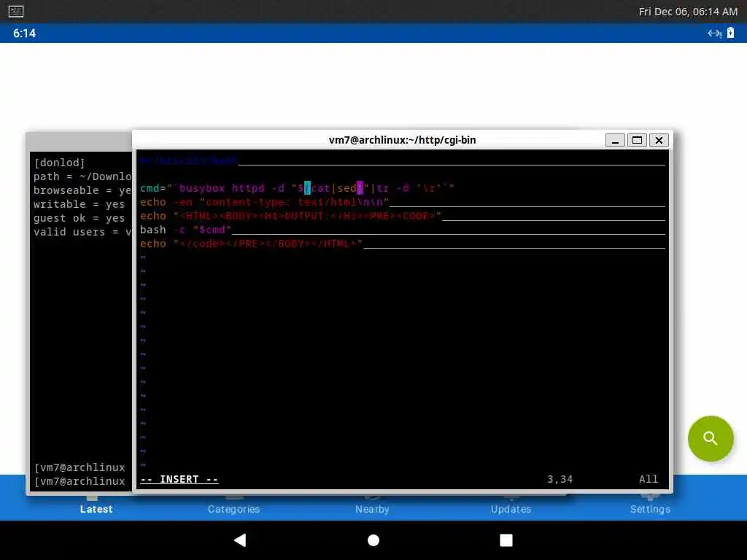Click the echo -en content-type line
747x560 pixels.
[x=264, y=202]
